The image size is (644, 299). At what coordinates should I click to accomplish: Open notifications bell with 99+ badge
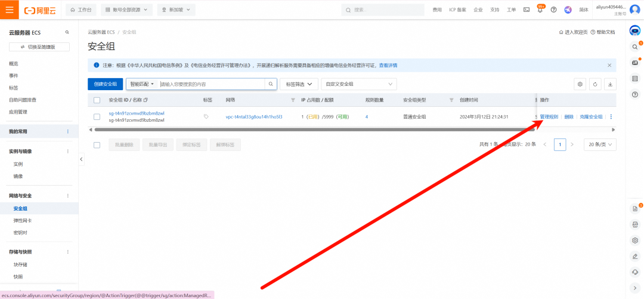(x=540, y=10)
